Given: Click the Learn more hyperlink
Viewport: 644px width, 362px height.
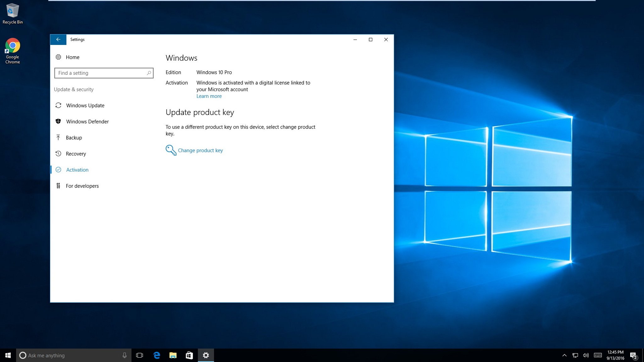Looking at the screenshot, I should click(x=208, y=96).
